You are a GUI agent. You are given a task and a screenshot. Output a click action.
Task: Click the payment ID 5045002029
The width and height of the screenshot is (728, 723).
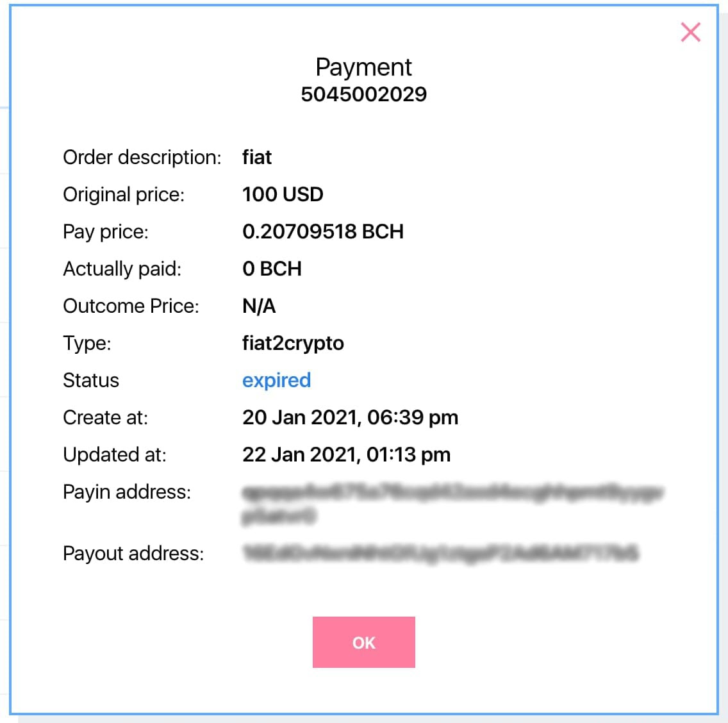pyautogui.click(x=363, y=94)
